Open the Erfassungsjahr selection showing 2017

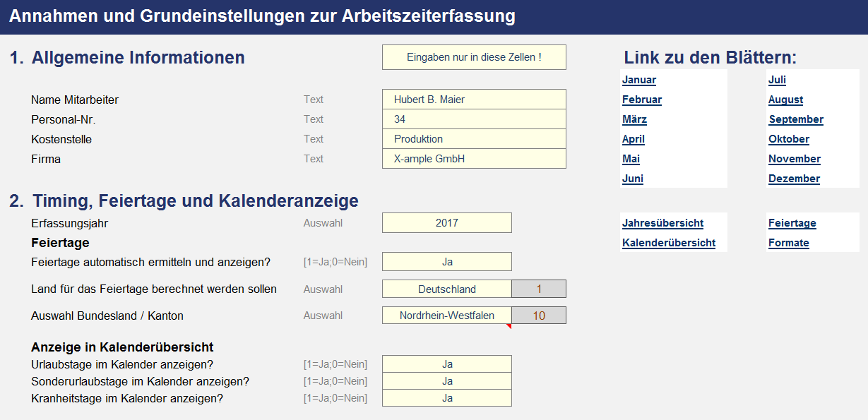[446, 223]
